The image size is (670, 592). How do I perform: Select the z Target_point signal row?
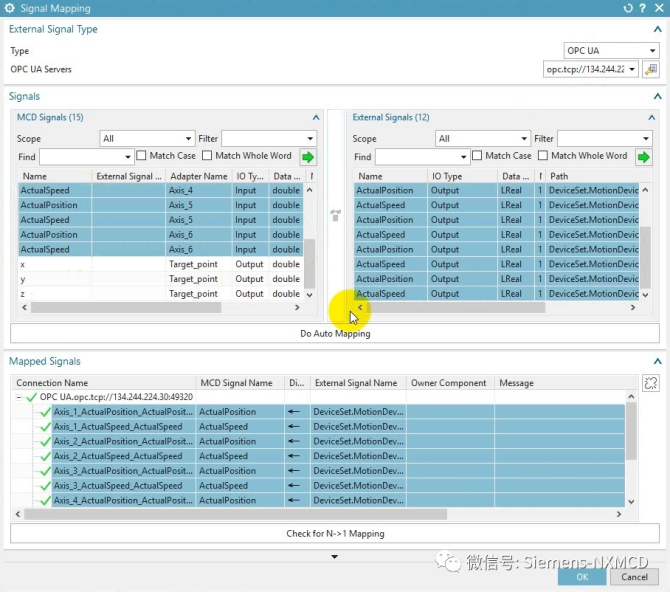(161, 294)
